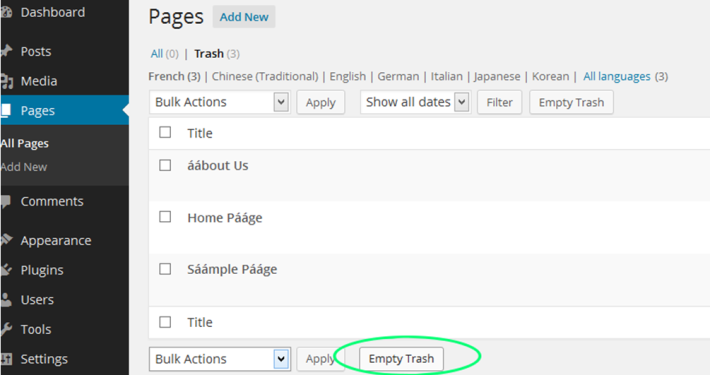Select the Pages icon in sidebar
Image resolution: width=710 pixels, height=375 pixels.
(x=6, y=110)
